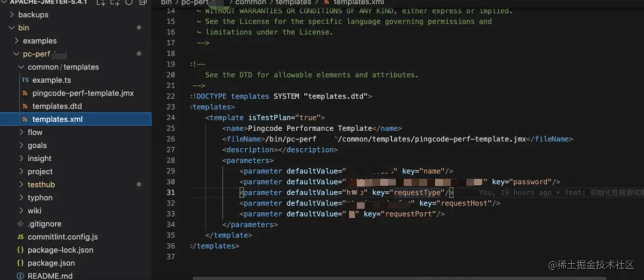This screenshot has height=280, width=644.
Task: Click the orange icon beside pingcode-perf-template.jmx
Action: [x=25, y=93]
